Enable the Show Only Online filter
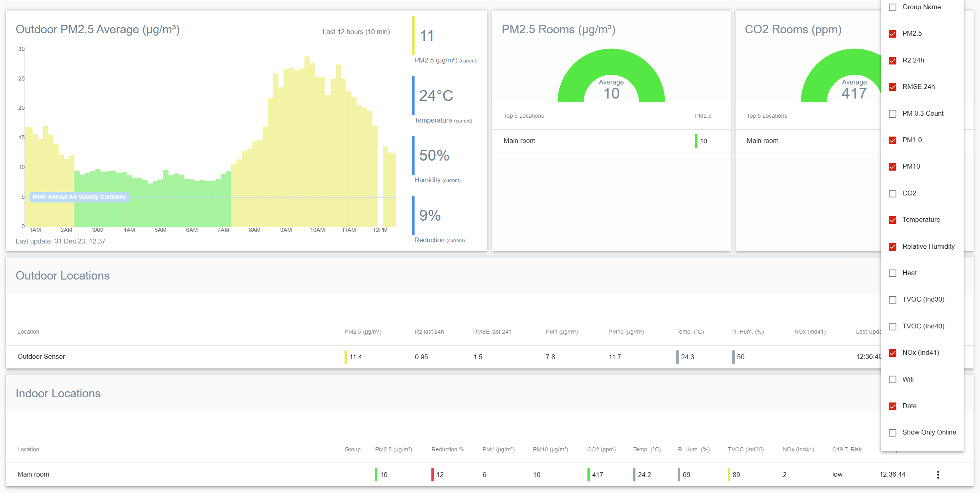980x493 pixels. tap(892, 432)
